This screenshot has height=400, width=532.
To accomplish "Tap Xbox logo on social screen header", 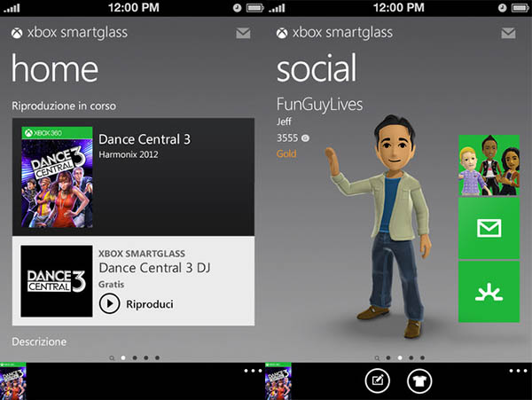I will [x=282, y=33].
